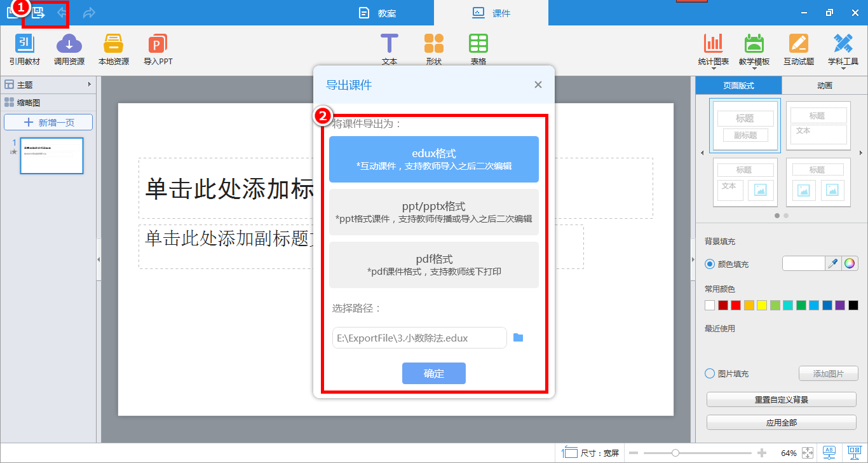The height and width of the screenshot is (463, 868).
Task: Open the 形状 shapes tool
Action: [434, 45]
